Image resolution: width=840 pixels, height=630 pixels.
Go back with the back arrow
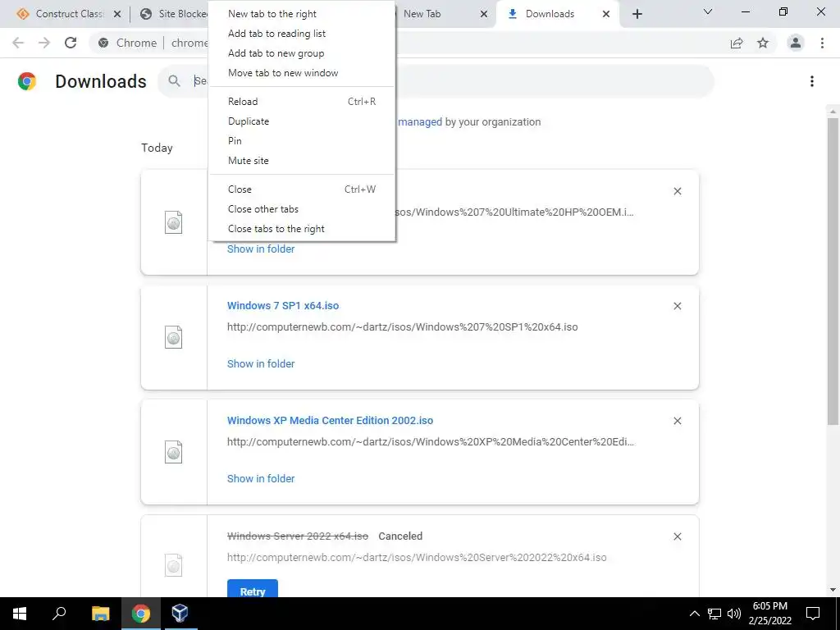coord(18,43)
